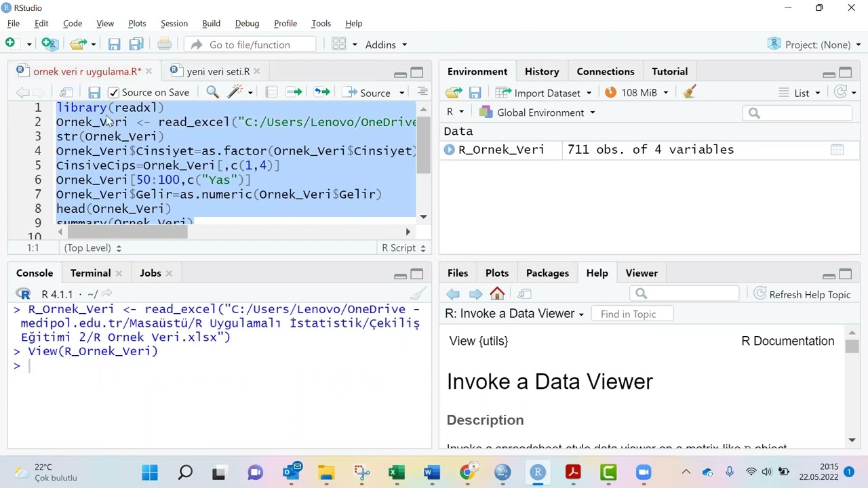Click the Go to file/function field
Image resolution: width=868 pixels, height=488 pixels.
coord(250,45)
